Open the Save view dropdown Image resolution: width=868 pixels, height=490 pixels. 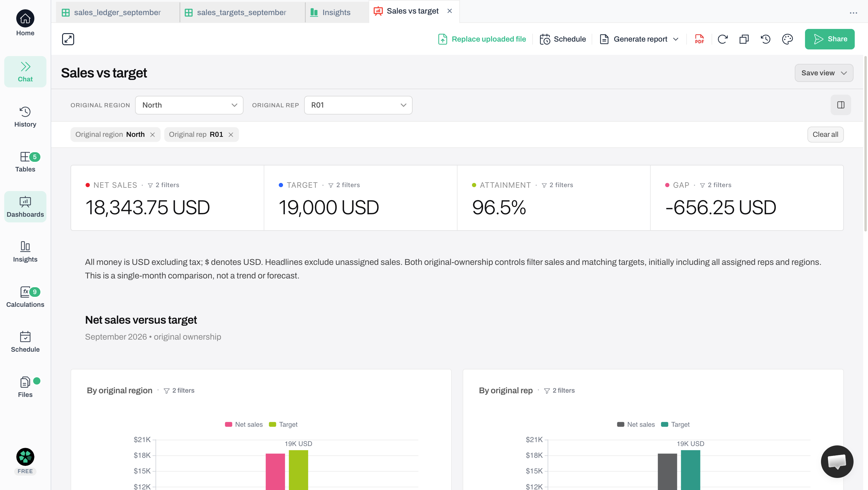tap(824, 73)
